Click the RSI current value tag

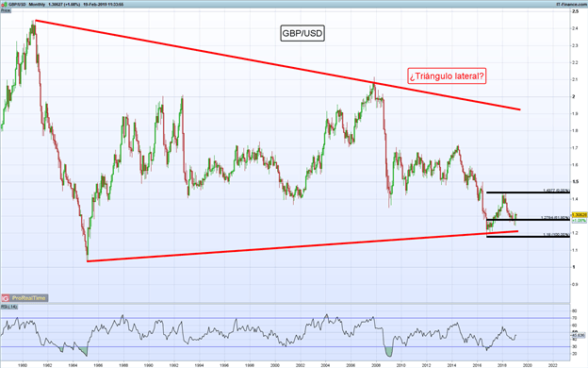point(579,335)
